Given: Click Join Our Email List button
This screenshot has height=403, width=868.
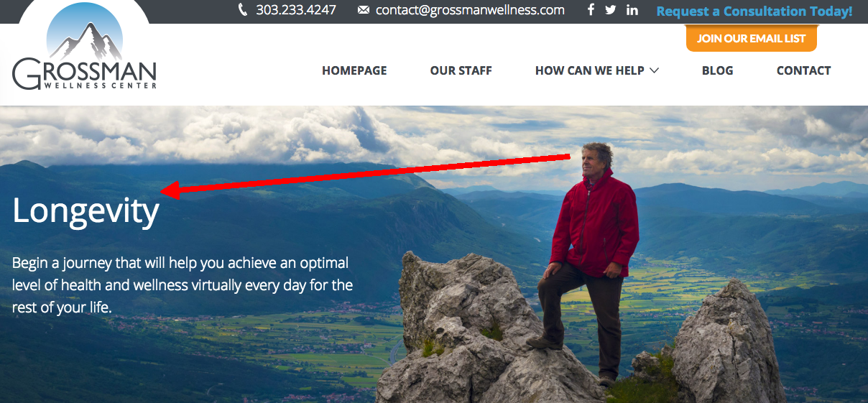Looking at the screenshot, I should [752, 38].
